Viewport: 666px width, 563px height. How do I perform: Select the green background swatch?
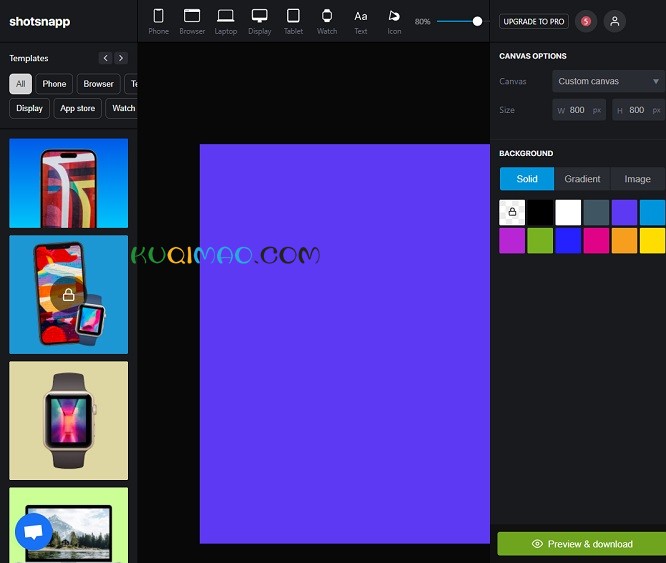540,241
